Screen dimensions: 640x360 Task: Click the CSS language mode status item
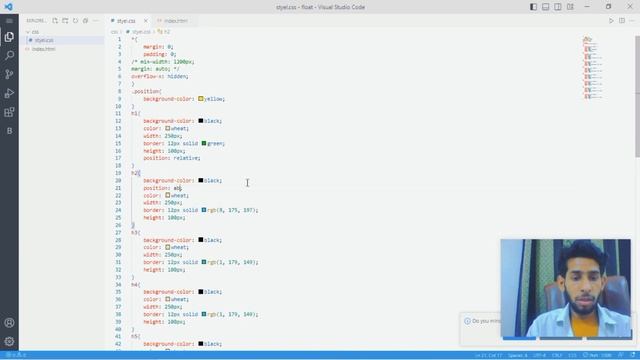(x=572, y=356)
